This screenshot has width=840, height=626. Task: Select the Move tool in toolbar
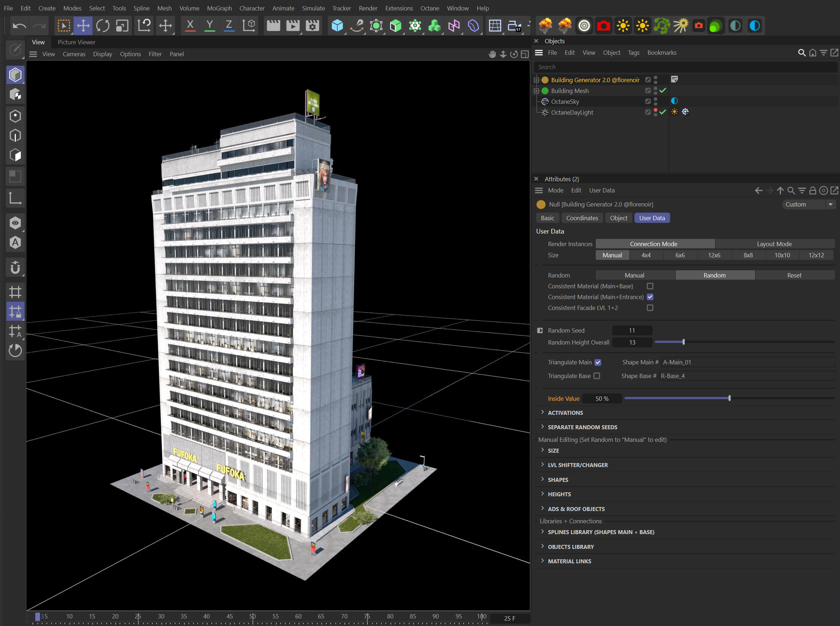(83, 26)
